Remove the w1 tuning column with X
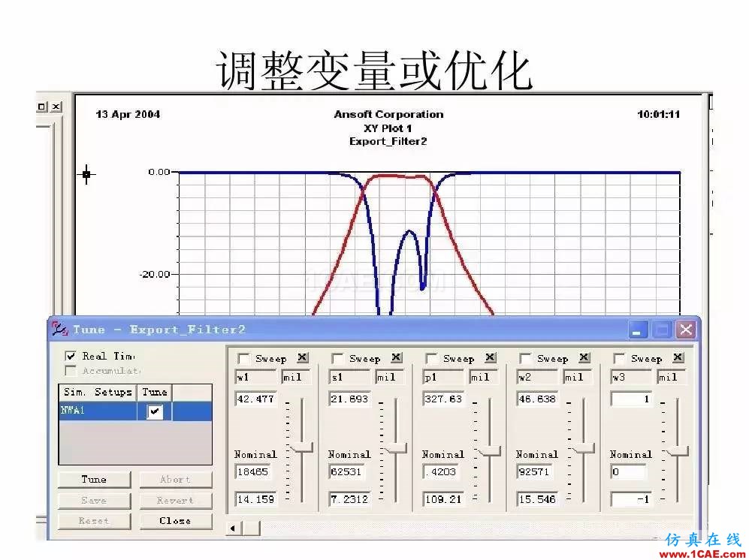Viewport: 749px width, 560px height. point(303,357)
